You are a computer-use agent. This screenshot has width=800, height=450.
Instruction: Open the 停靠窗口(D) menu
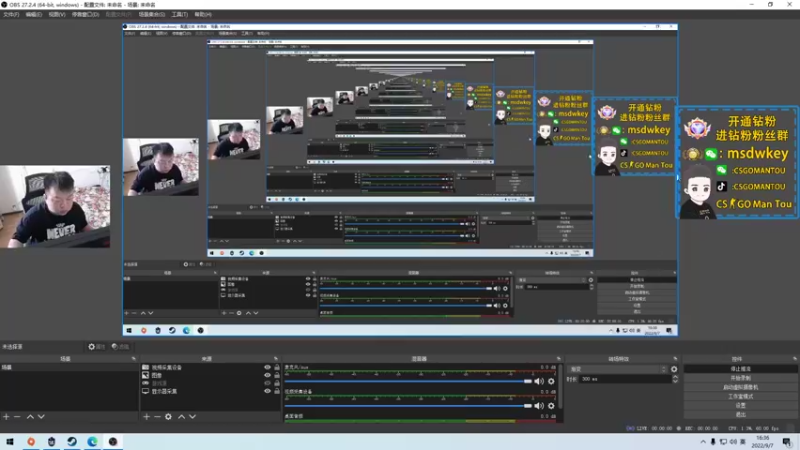coord(85,14)
